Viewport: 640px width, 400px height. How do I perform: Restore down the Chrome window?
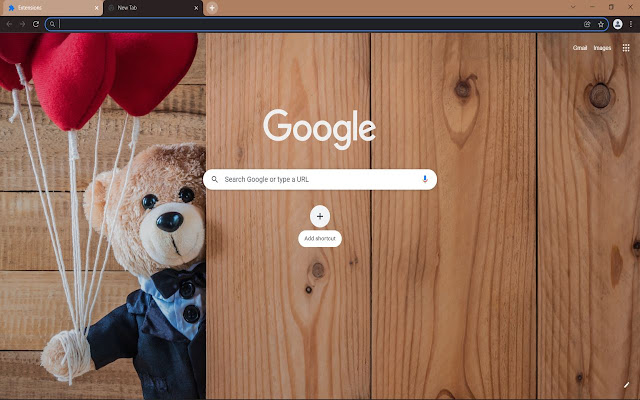(x=611, y=7)
